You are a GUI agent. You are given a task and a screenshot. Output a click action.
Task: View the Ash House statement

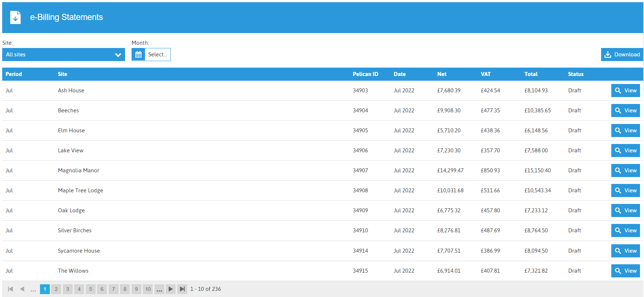click(x=625, y=91)
